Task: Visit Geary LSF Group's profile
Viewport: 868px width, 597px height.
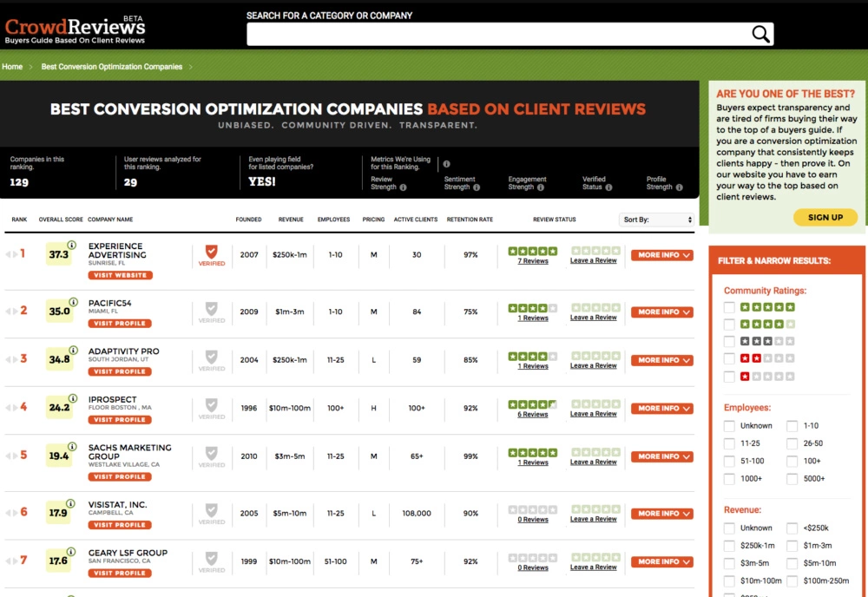Action: click(120, 573)
